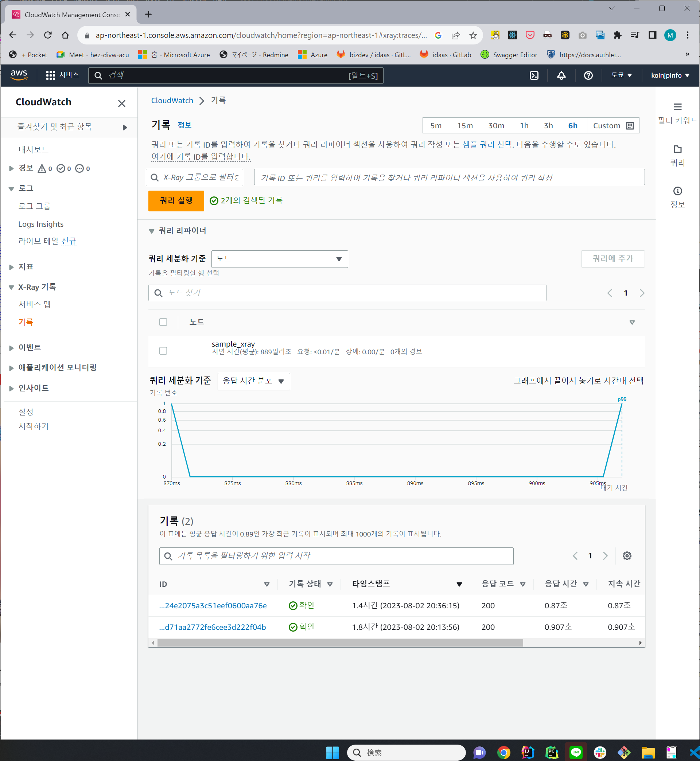The image size is (700, 761).
Task: Collapse the 쿼리 리파이너 section
Action: tap(152, 231)
